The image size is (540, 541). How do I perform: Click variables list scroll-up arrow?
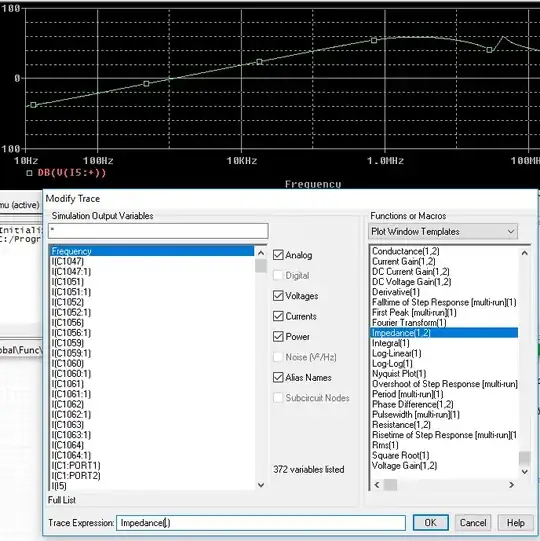[261, 253]
